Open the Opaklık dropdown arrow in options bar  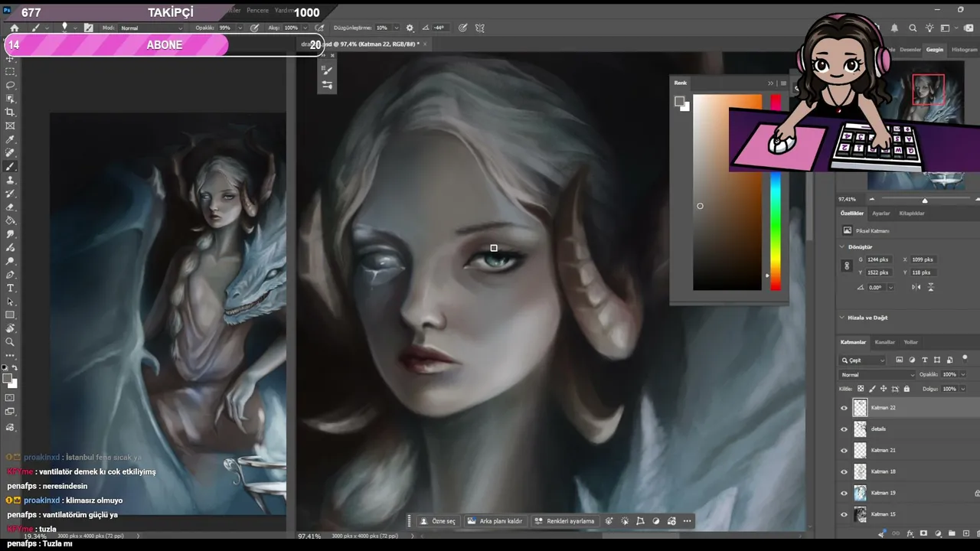tap(239, 28)
